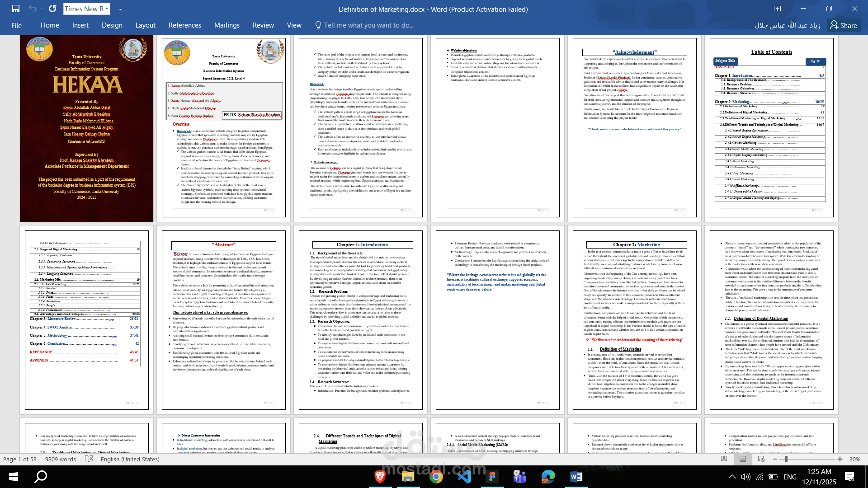Open the File menu
The image size is (868, 488).
point(16,25)
